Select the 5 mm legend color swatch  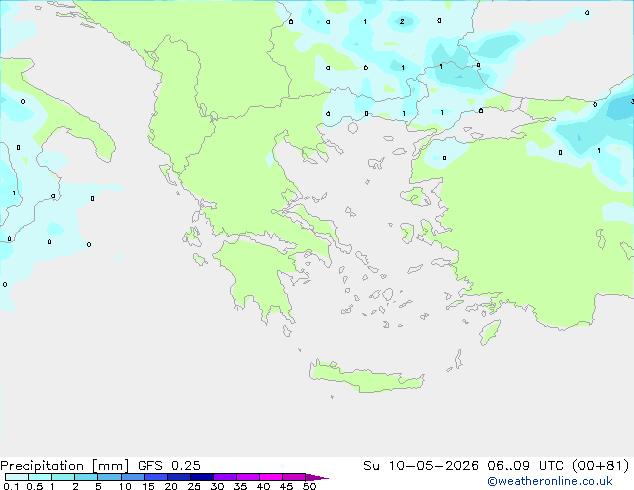(109, 477)
